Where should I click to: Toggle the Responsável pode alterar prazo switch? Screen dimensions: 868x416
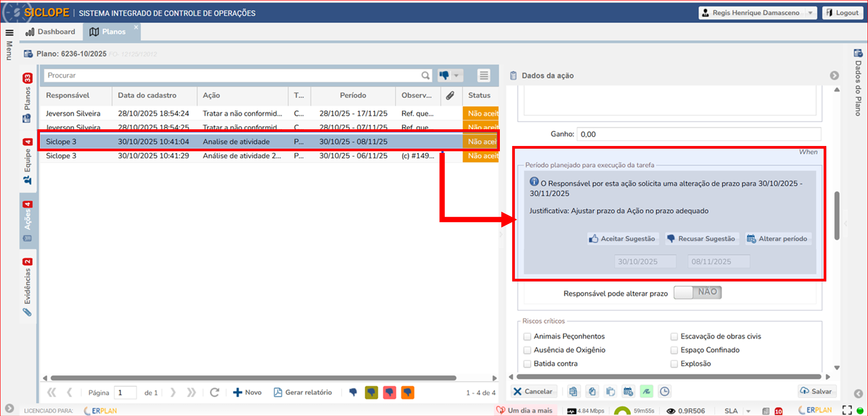pos(698,292)
